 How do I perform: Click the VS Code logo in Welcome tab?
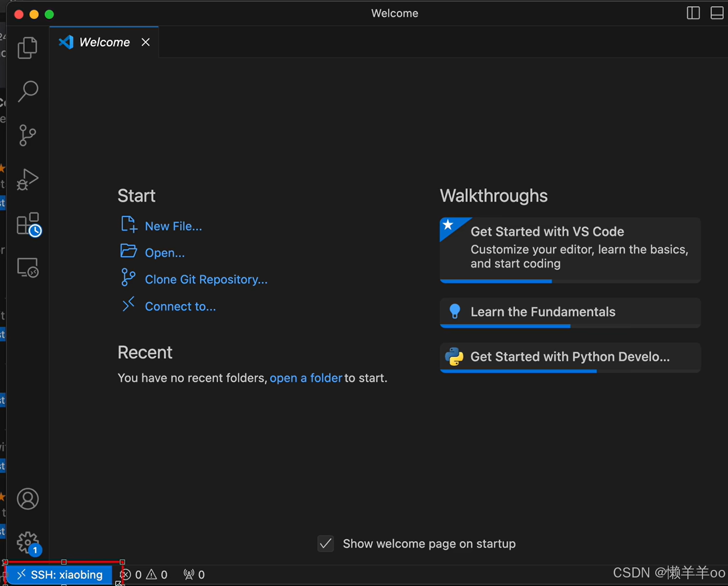click(x=66, y=42)
